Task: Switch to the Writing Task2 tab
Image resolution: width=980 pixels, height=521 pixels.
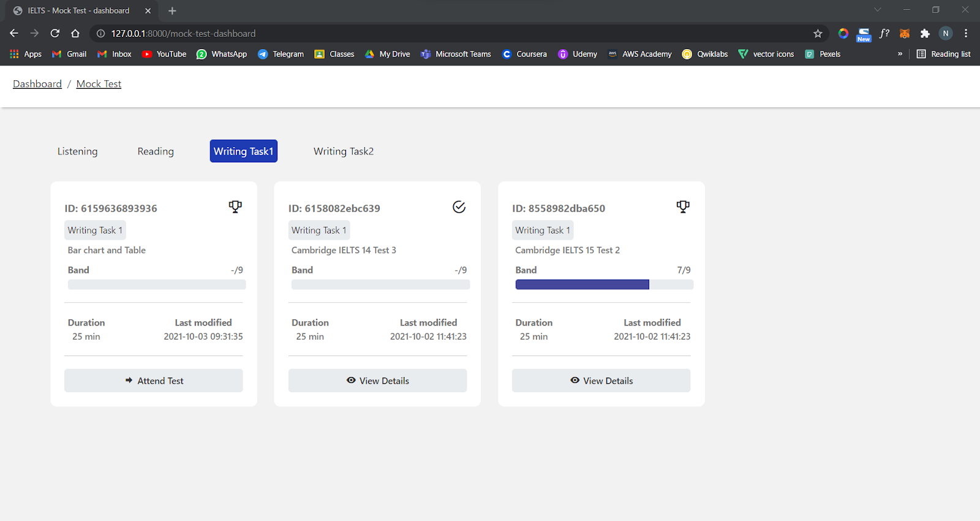Action: pos(344,151)
